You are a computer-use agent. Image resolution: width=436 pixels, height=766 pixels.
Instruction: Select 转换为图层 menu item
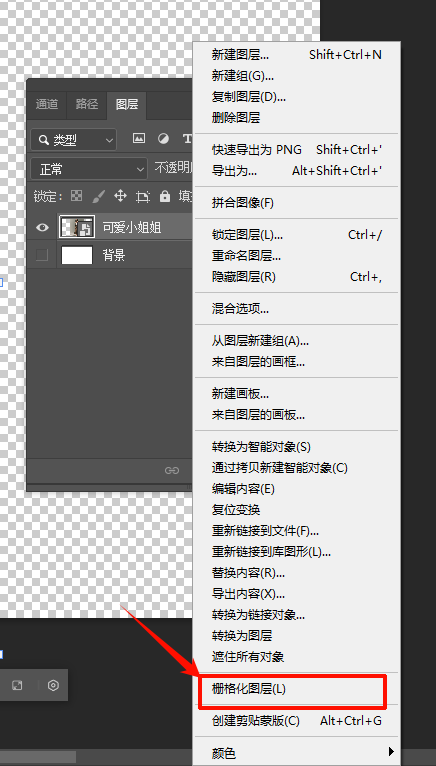(297, 636)
